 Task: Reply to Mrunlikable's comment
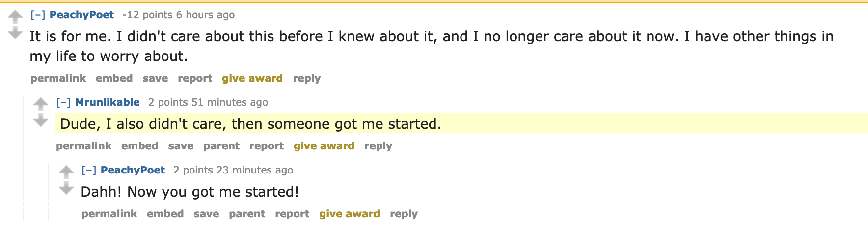click(378, 146)
